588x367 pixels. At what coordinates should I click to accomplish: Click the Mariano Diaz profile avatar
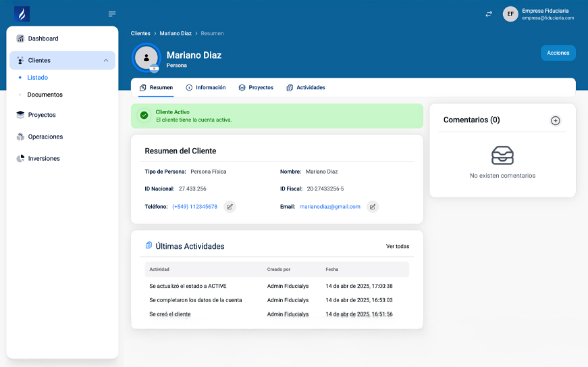coord(146,58)
